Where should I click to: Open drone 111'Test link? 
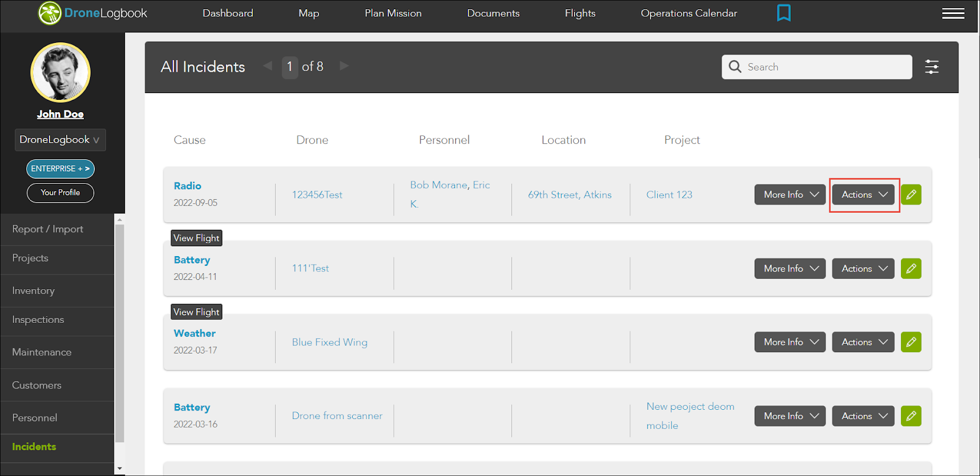tap(311, 268)
